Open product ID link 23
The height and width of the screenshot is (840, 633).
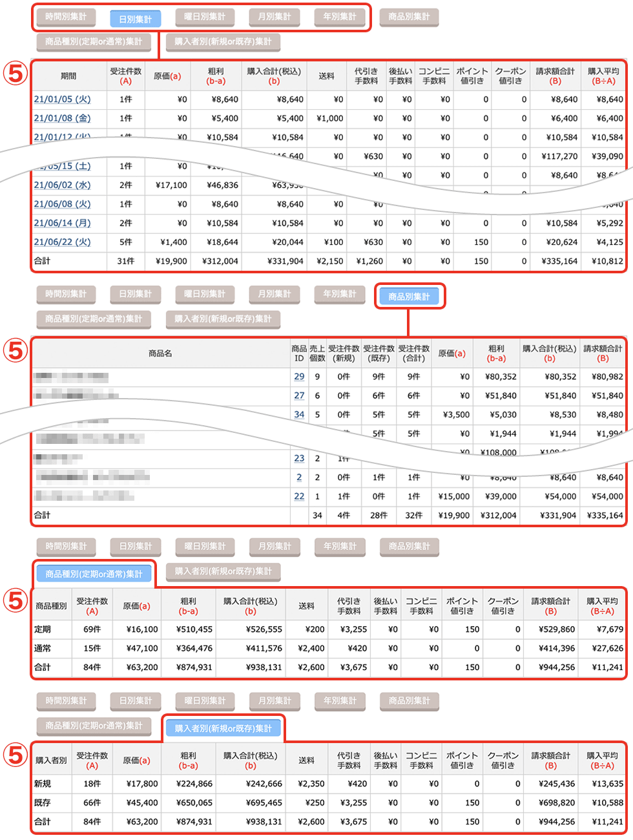(x=299, y=458)
